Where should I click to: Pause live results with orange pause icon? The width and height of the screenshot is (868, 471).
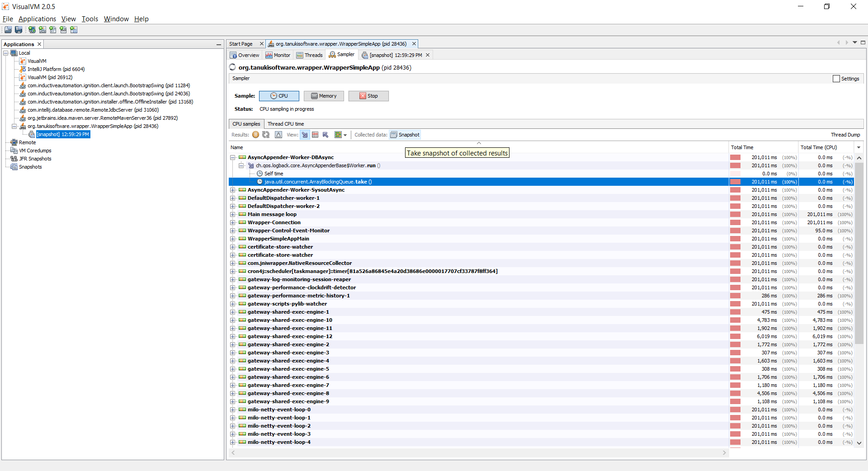point(256,135)
